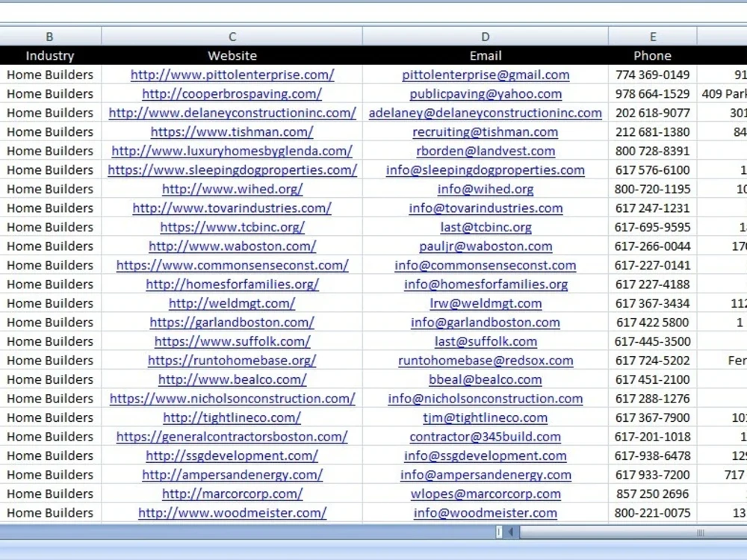This screenshot has height=560, width=747.
Task: Select column B header
Action: tap(49, 37)
